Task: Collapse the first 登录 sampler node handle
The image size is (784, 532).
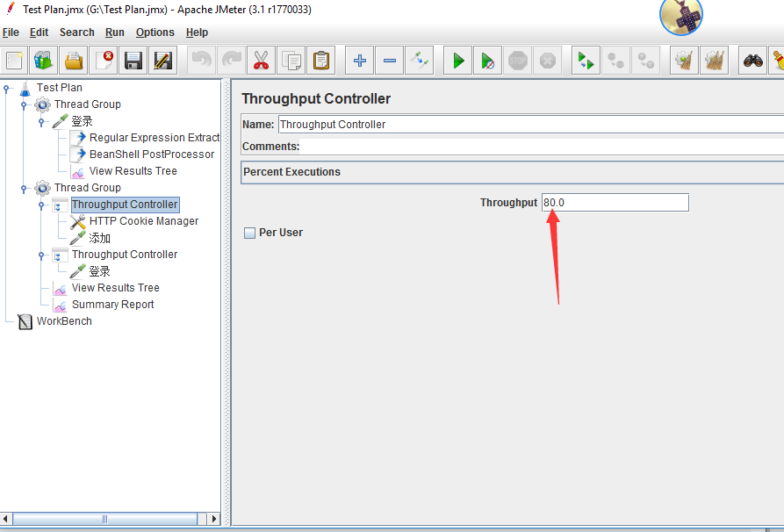Action: 41,121
